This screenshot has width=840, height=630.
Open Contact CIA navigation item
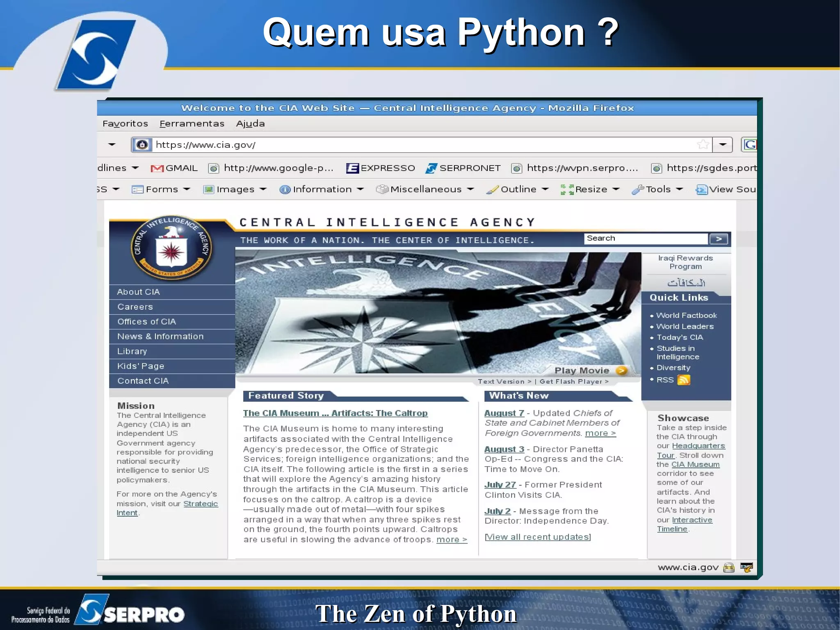click(172, 381)
